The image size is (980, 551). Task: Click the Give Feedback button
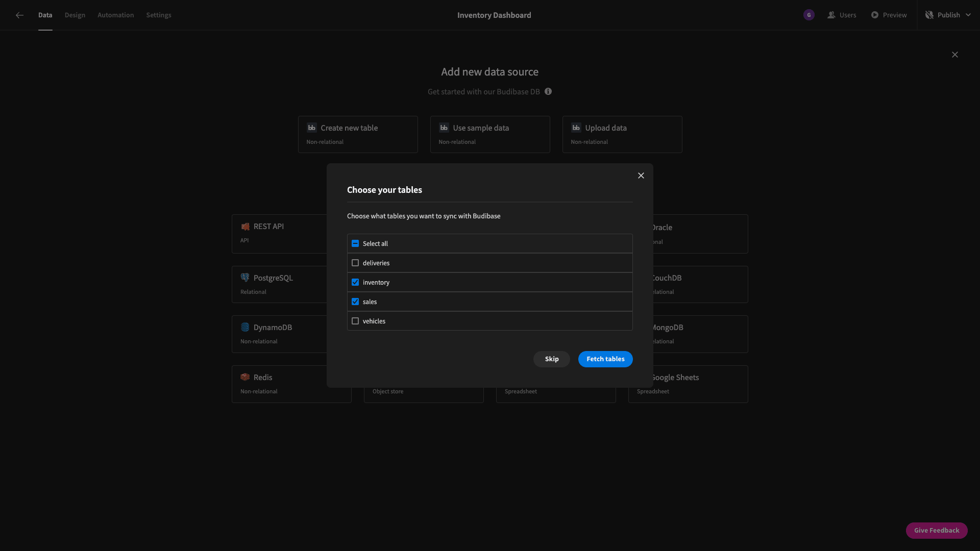coord(937,531)
